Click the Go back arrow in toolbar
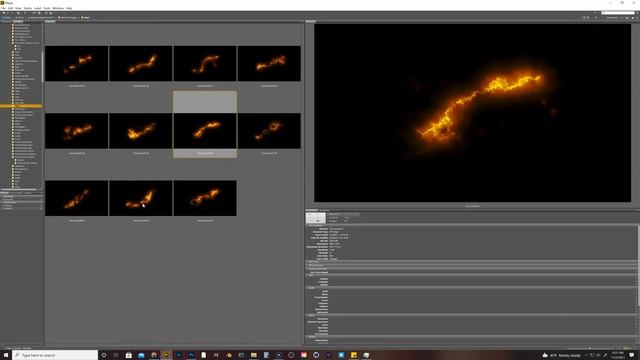Image resolution: width=640 pixels, height=360 pixels. point(4,13)
